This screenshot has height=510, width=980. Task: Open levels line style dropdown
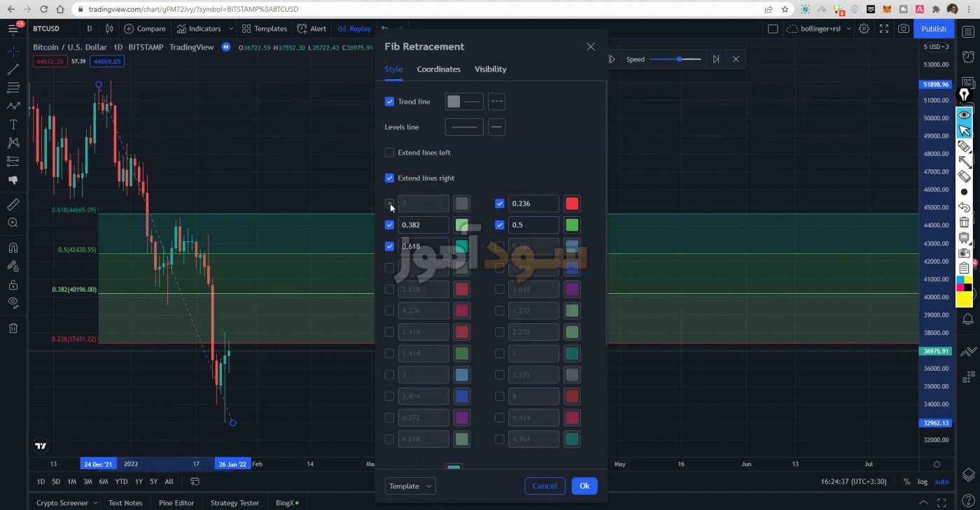coord(496,127)
